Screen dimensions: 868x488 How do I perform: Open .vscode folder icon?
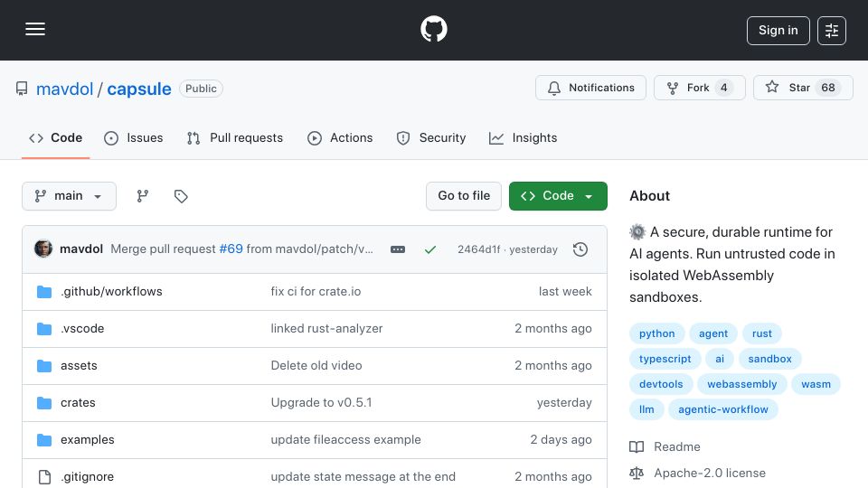point(44,329)
